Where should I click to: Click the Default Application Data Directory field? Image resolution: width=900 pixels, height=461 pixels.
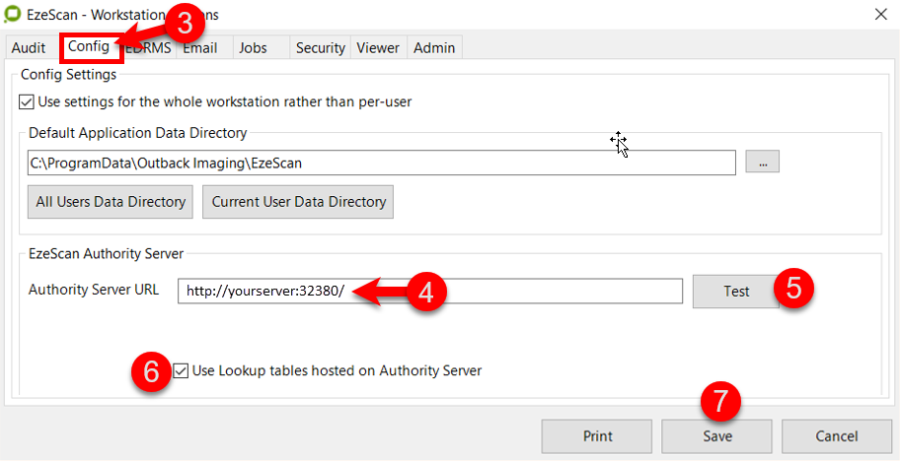380,162
